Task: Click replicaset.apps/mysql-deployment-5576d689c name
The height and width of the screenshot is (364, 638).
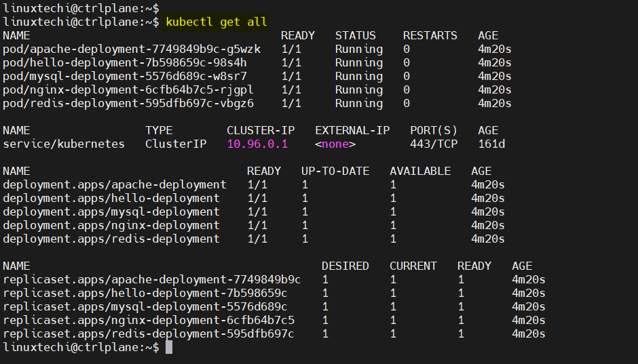Action: [145, 306]
